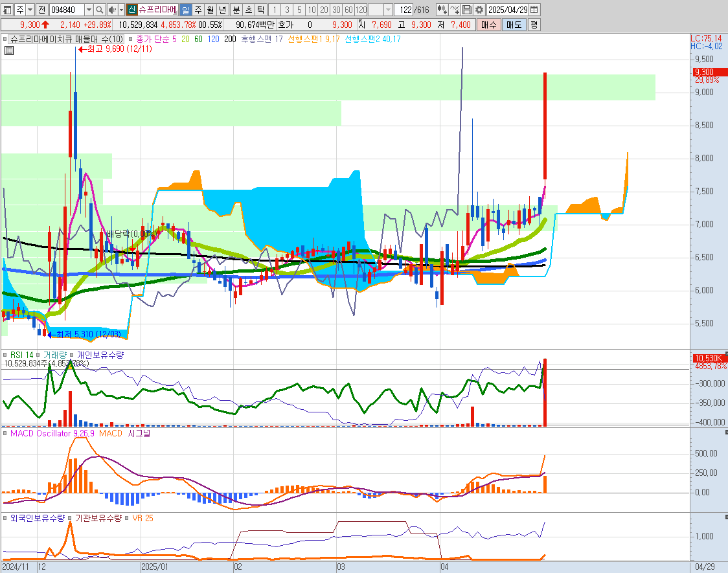Click the data grid table icon on chart

pyautogui.click(x=9, y=51)
